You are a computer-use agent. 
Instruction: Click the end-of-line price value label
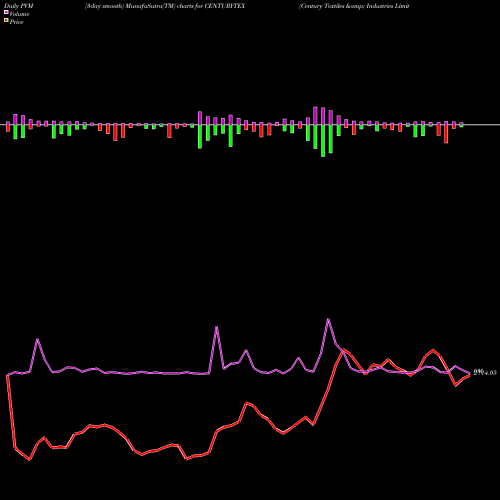click(x=485, y=372)
